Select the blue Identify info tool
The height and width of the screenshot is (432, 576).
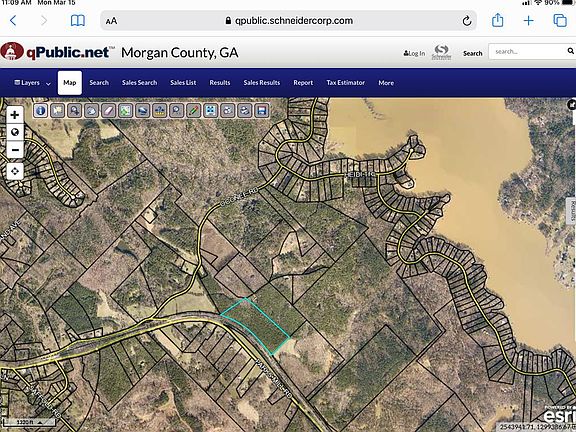tap(40, 111)
